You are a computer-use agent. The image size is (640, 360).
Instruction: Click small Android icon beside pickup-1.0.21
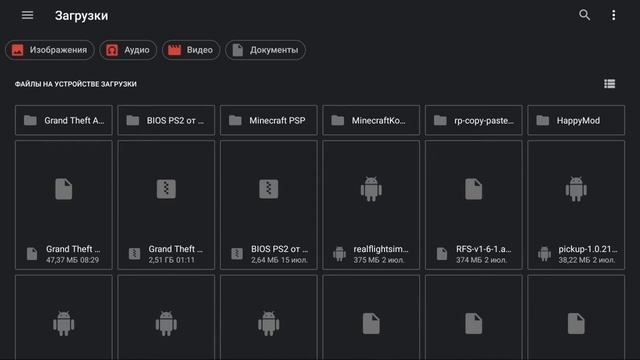click(544, 254)
